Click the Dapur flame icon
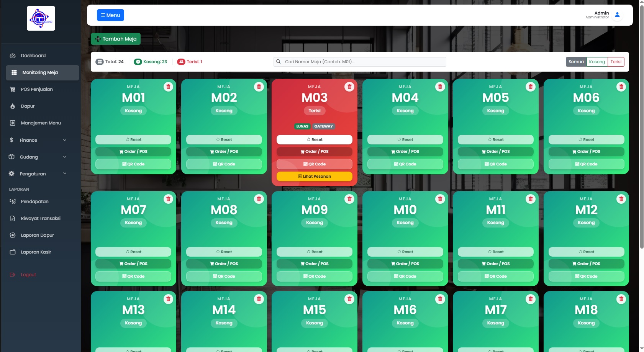The width and height of the screenshot is (644, 352). 13,106
